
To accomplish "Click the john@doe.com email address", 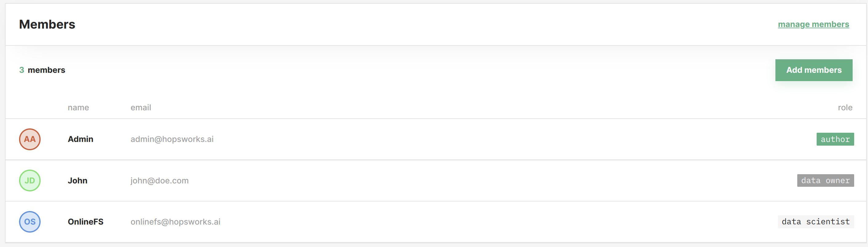I will pos(159,181).
